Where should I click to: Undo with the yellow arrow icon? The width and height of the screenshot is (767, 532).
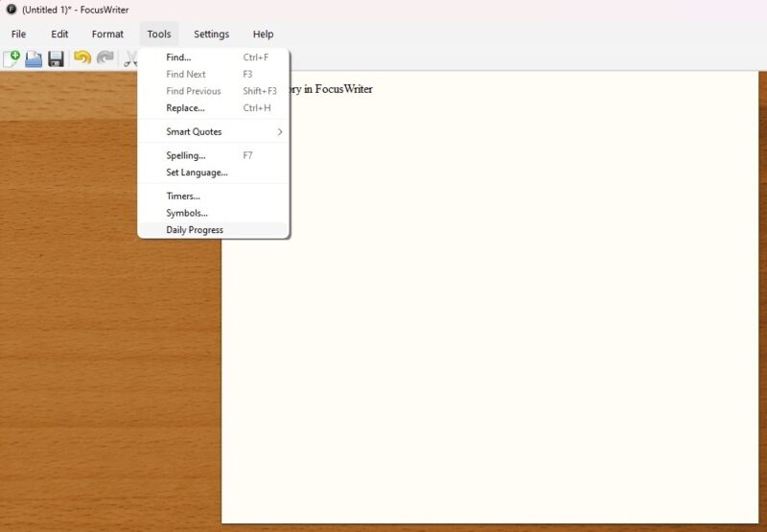(x=82, y=58)
